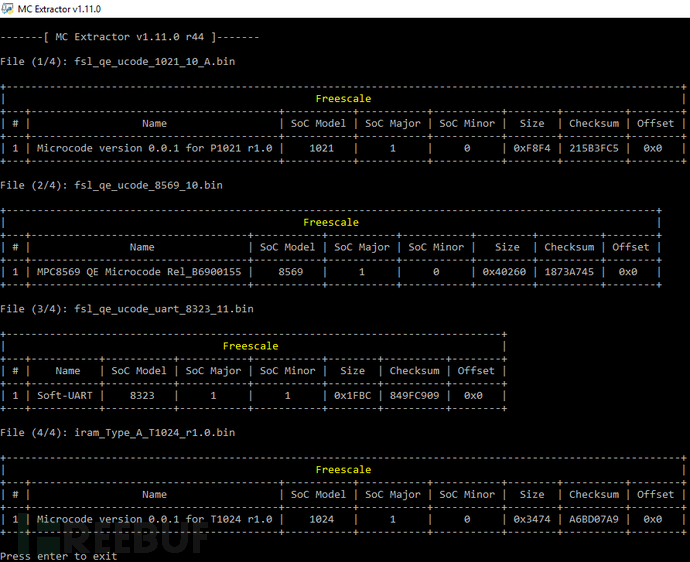Click the fsl_qe_ucode_8569_10.bin file line

111,185
